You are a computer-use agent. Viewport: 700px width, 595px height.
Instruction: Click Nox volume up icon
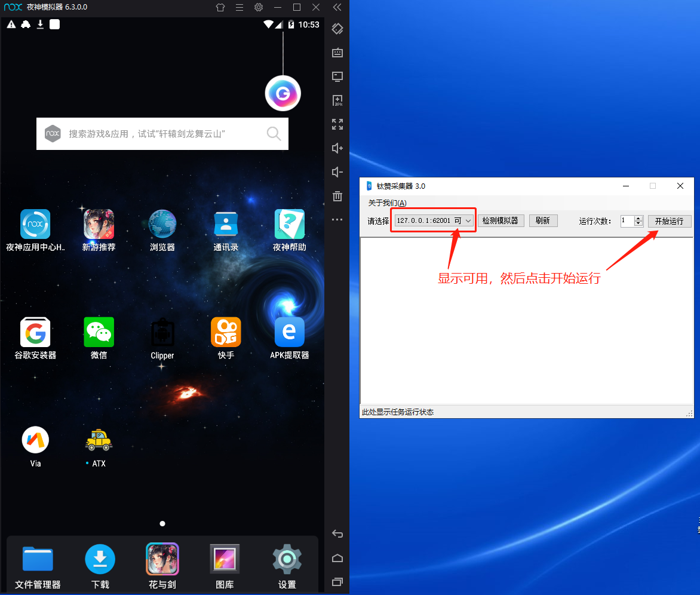pyautogui.click(x=337, y=148)
